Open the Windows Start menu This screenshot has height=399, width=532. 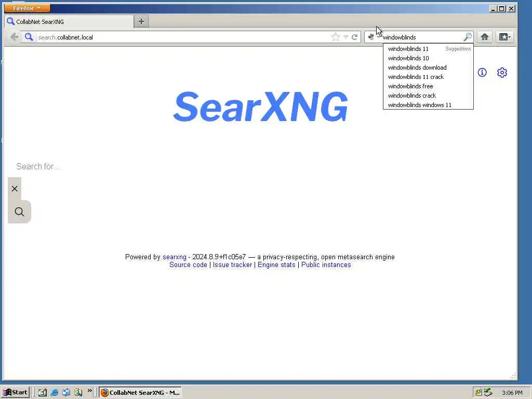pyautogui.click(x=16, y=392)
